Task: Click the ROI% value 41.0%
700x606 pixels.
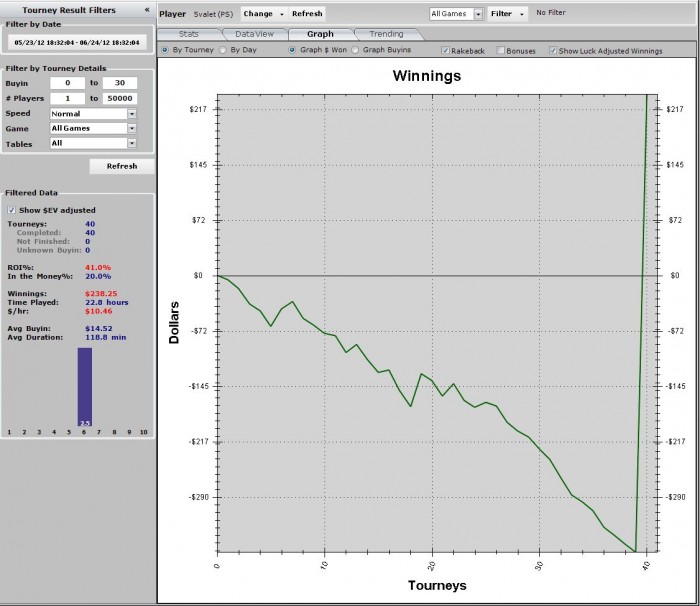Action: [x=98, y=267]
